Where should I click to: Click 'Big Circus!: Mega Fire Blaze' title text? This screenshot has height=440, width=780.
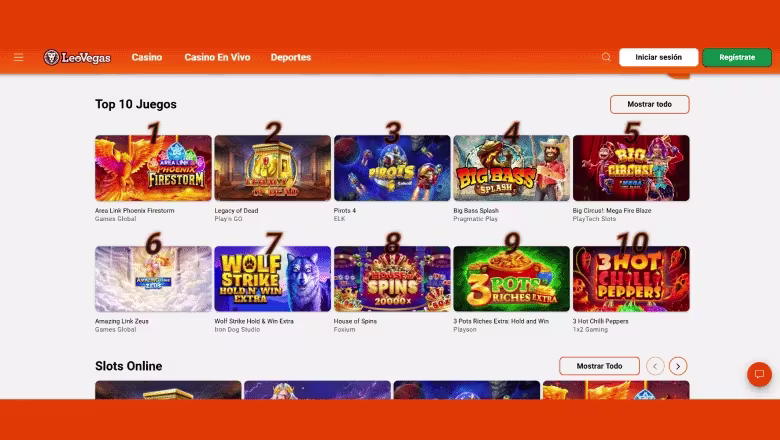coord(612,210)
